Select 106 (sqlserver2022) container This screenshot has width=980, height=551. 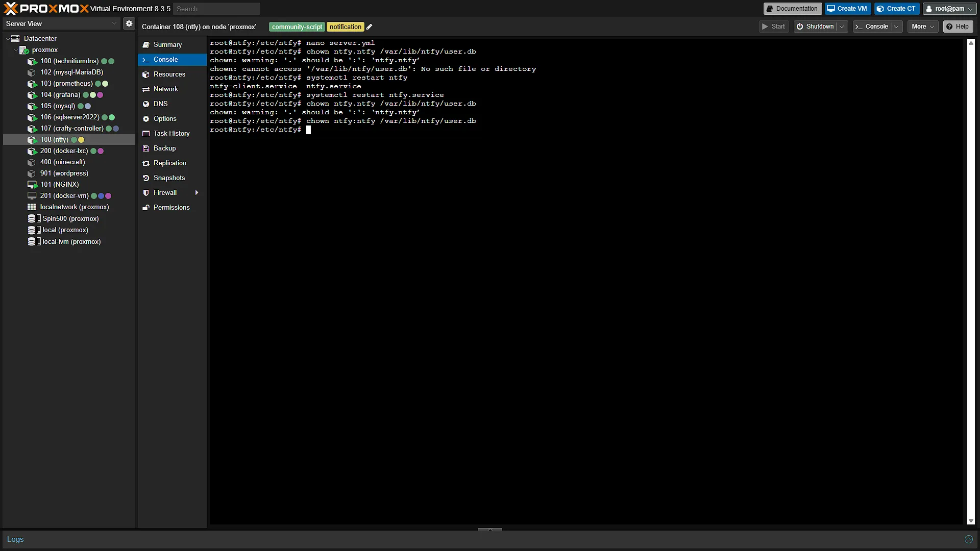pyautogui.click(x=69, y=117)
